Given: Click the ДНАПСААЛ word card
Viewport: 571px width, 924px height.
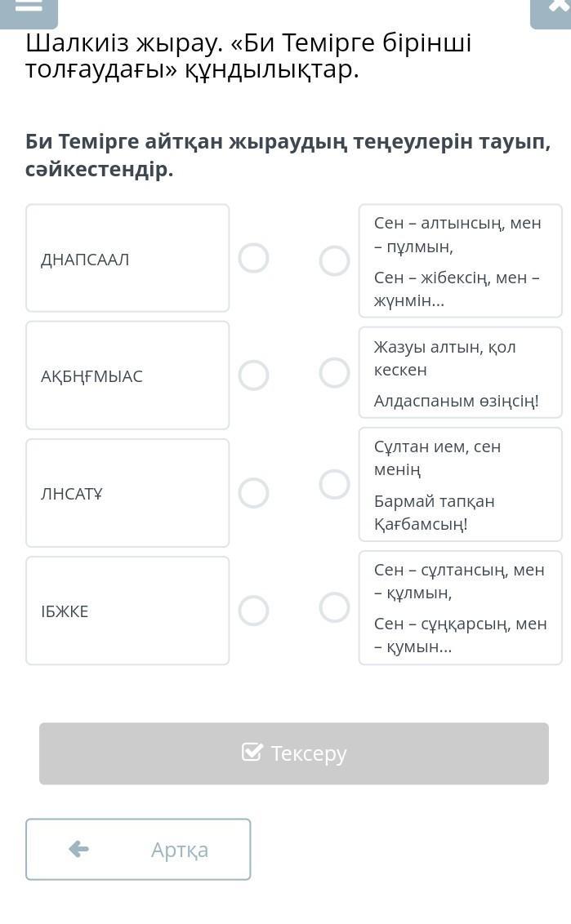Looking at the screenshot, I should click(x=127, y=258).
